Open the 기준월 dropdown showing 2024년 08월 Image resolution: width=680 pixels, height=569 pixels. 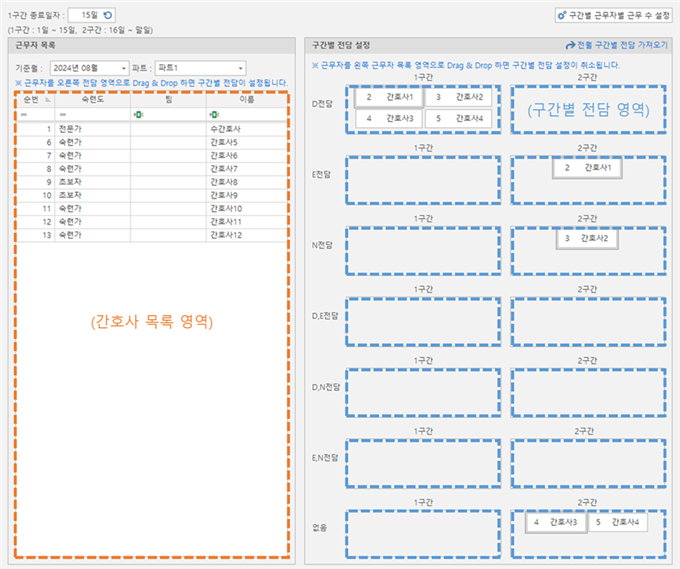coord(89,67)
